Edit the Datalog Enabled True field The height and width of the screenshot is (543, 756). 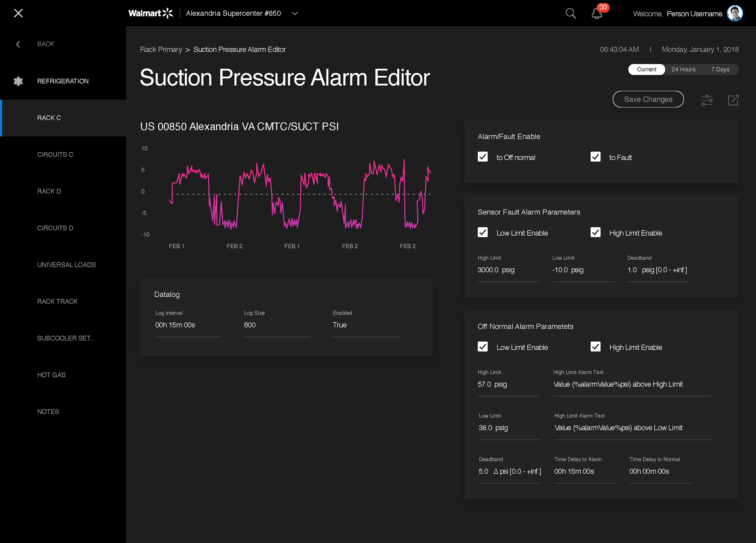[x=366, y=325]
